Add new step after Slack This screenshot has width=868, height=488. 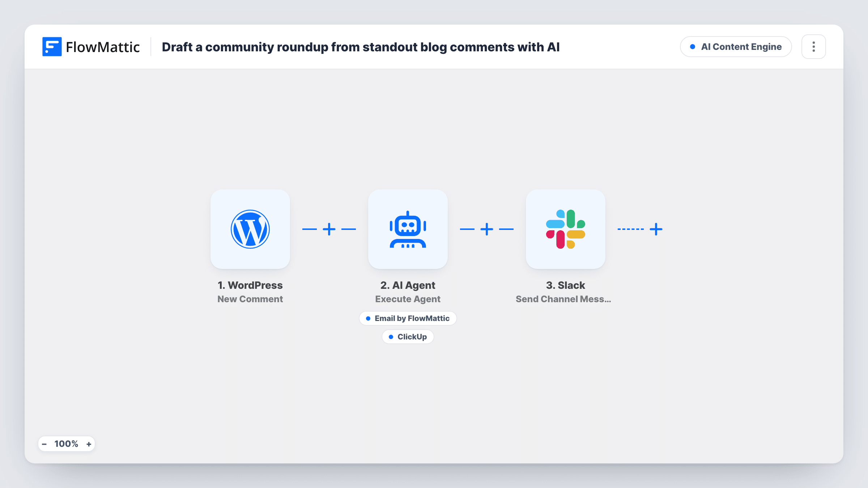(656, 229)
